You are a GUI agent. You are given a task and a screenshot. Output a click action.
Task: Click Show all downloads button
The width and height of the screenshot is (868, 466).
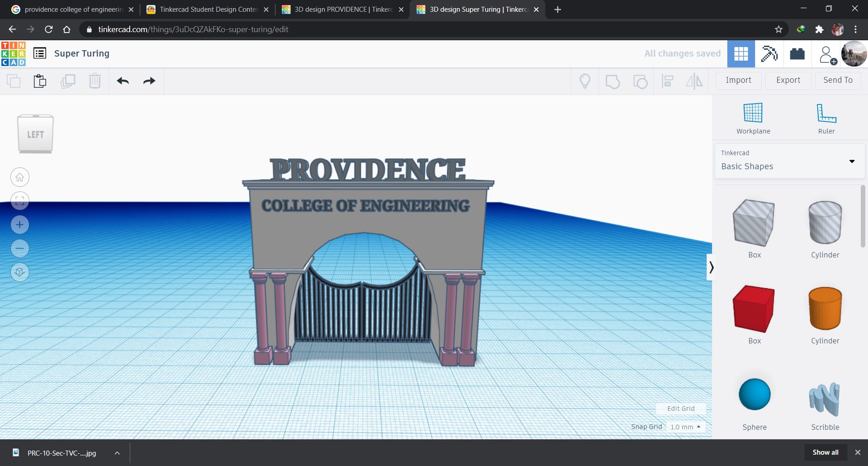pyautogui.click(x=826, y=452)
